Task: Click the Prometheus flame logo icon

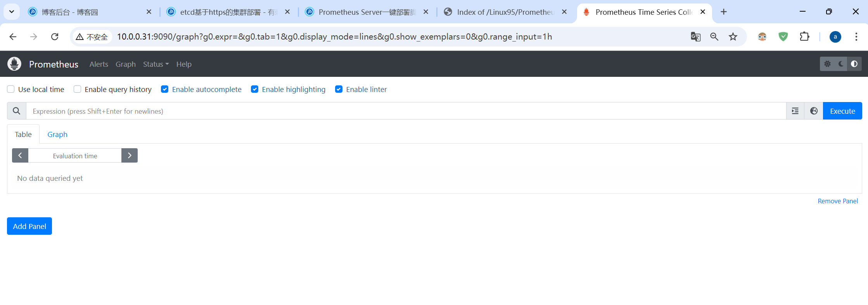Action: point(14,64)
